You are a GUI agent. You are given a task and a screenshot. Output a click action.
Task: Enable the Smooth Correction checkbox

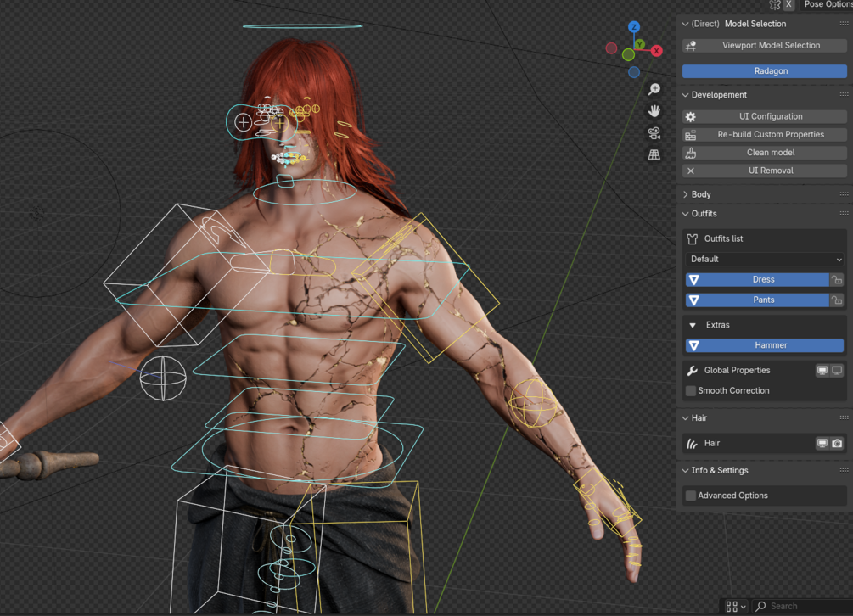691,391
